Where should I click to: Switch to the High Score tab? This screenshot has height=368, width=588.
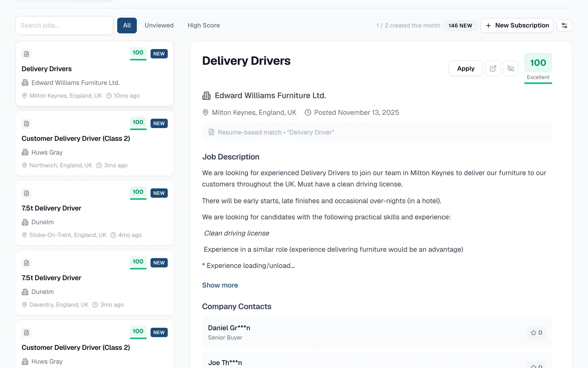click(204, 25)
